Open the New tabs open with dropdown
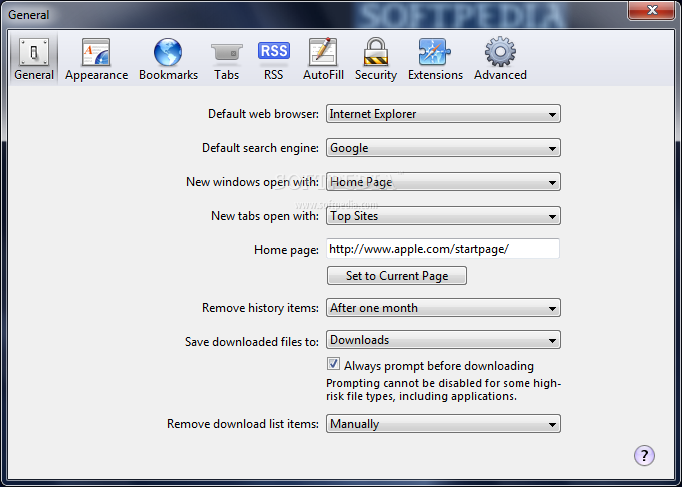The width and height of the screenshot is (682, 487). (443, 216)
